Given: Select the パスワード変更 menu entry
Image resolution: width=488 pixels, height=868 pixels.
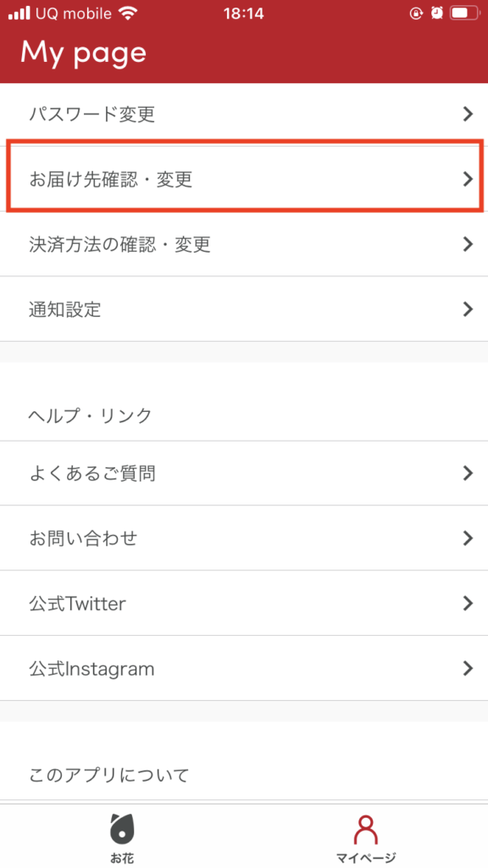Looking at the screenshot, I should (244, 114).
